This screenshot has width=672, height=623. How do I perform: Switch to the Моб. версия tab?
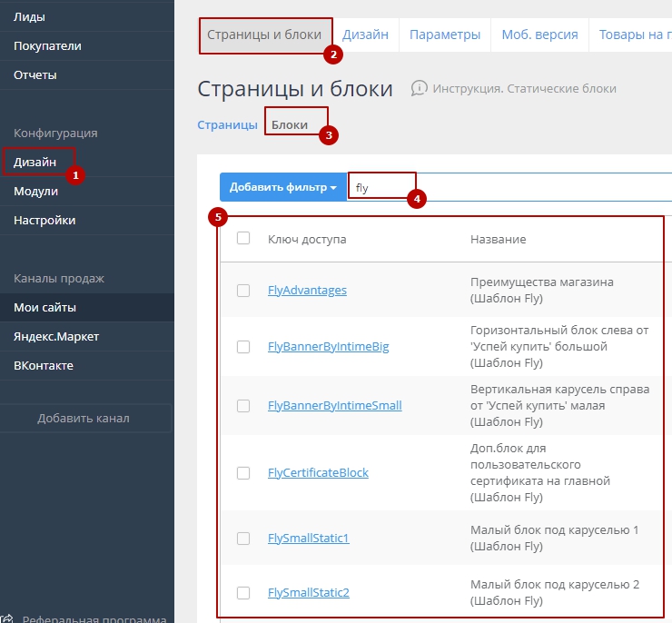[539, 35]
